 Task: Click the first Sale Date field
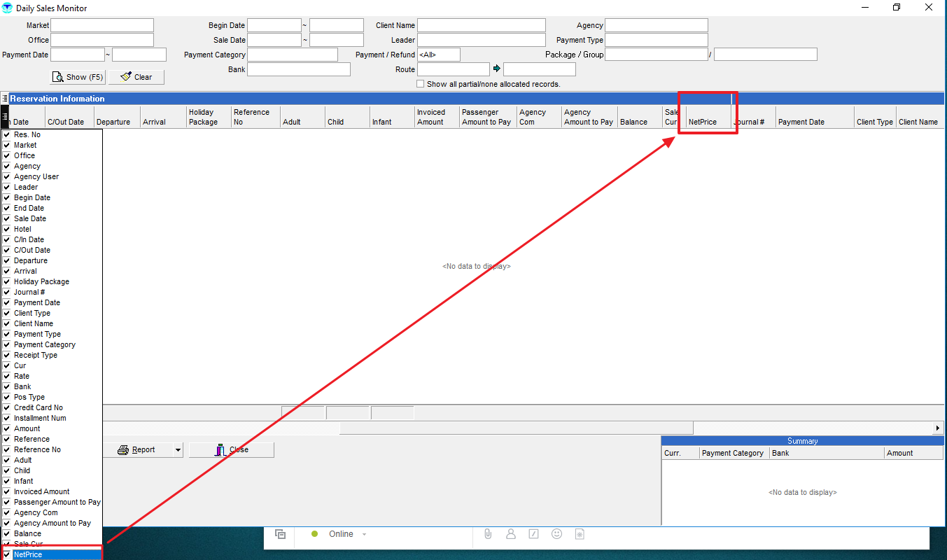coord(274,40)
